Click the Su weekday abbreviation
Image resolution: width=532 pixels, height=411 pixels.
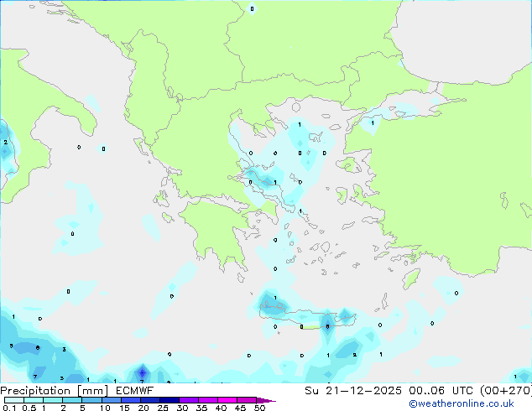(311, 391)
